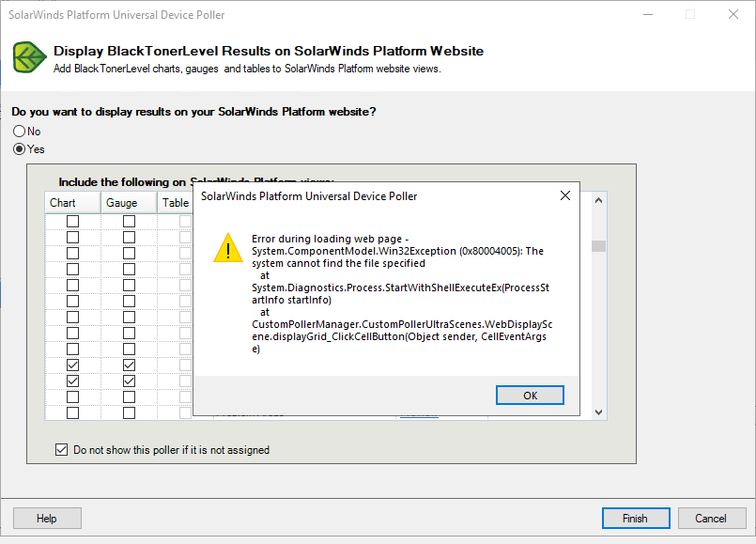The image size is (756, 544).
Task: Tick the Gauge checkbox in the last grid row
Action: point(129,412)
